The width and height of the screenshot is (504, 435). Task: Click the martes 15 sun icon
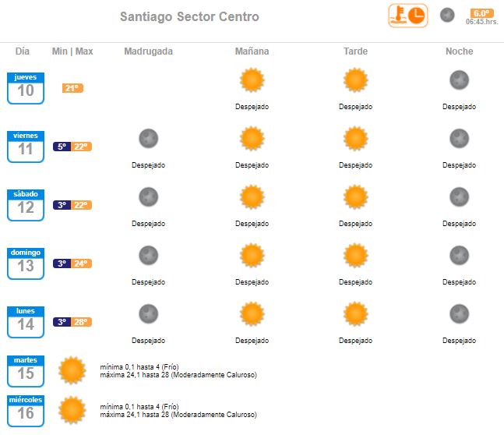tap(72, 370)
